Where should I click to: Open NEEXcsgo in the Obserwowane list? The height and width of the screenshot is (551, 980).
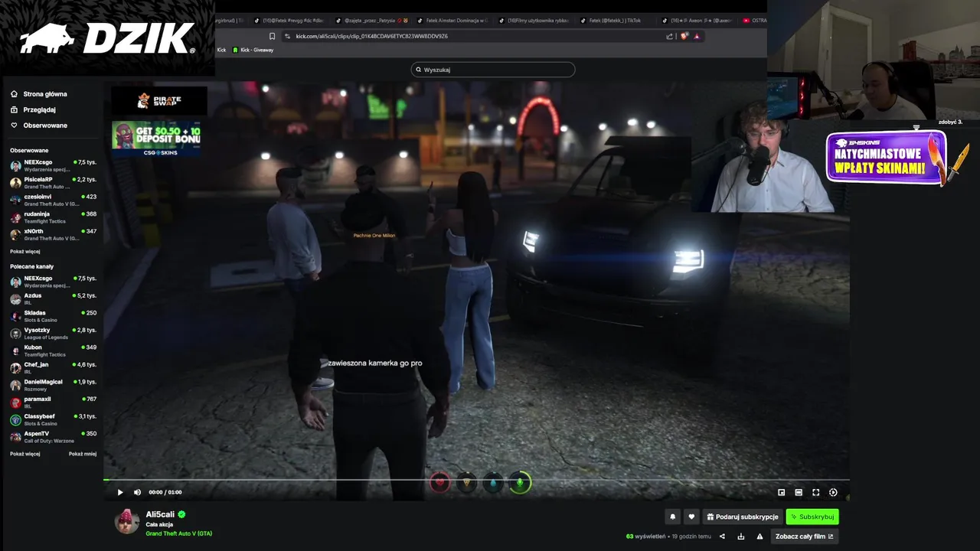pyautogui.click(x=53, y=165)
